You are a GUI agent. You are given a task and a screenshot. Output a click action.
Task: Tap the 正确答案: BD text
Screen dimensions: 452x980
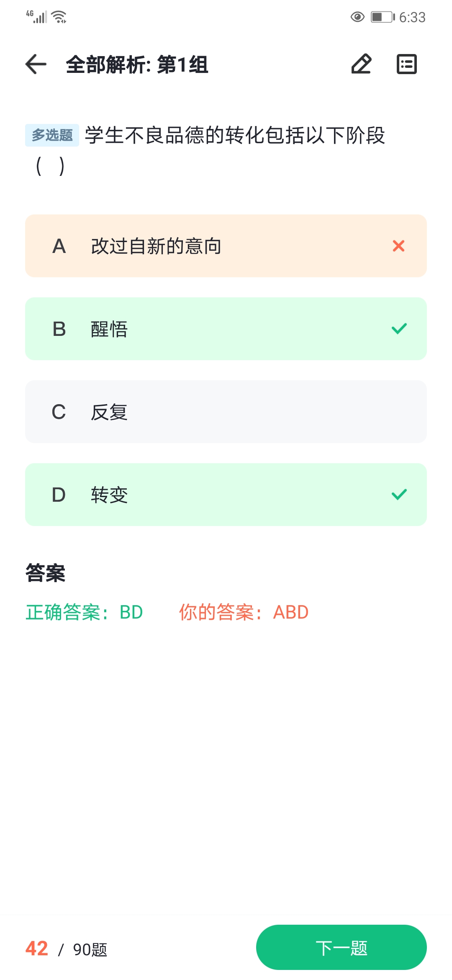click(84, 612)
